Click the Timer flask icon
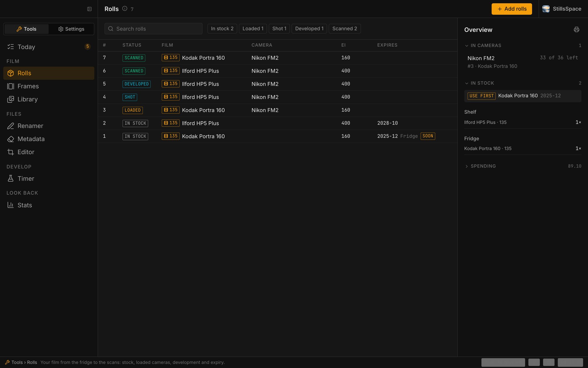The image size is (588, 368). (x=11, y=178)
